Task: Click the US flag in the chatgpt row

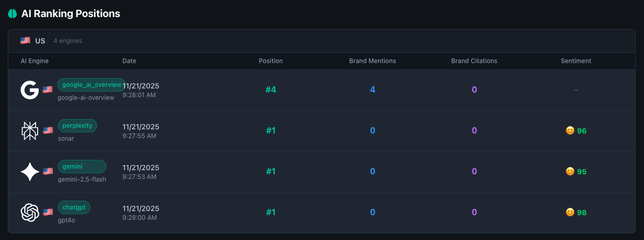Action: 48,212
